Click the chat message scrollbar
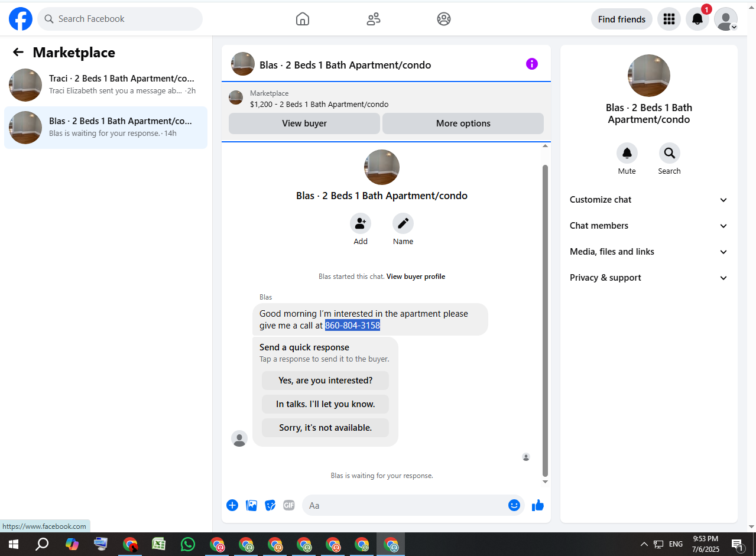Screen dimensions: 756x556 545,320
